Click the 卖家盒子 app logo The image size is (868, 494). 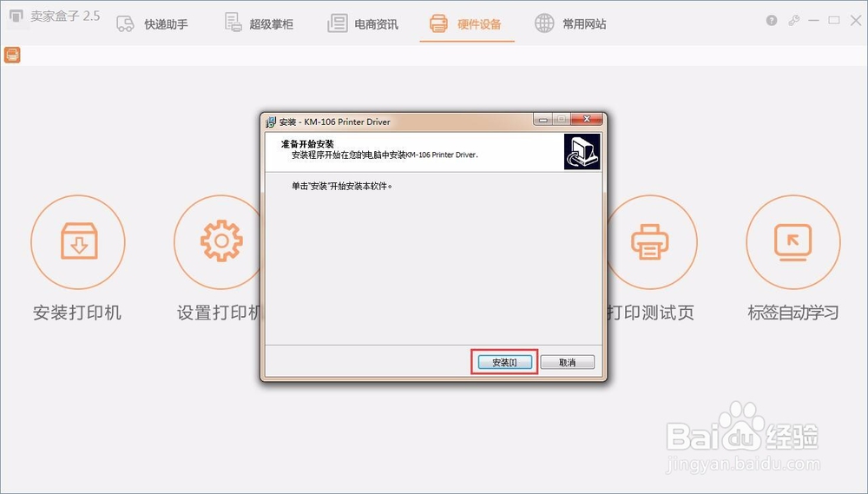click(x=16, y=16)
